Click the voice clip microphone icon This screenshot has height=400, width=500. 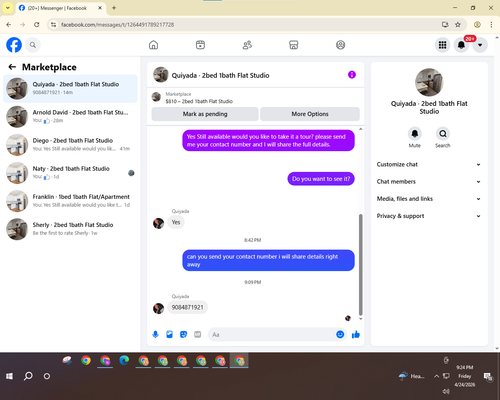pos(155,334)
